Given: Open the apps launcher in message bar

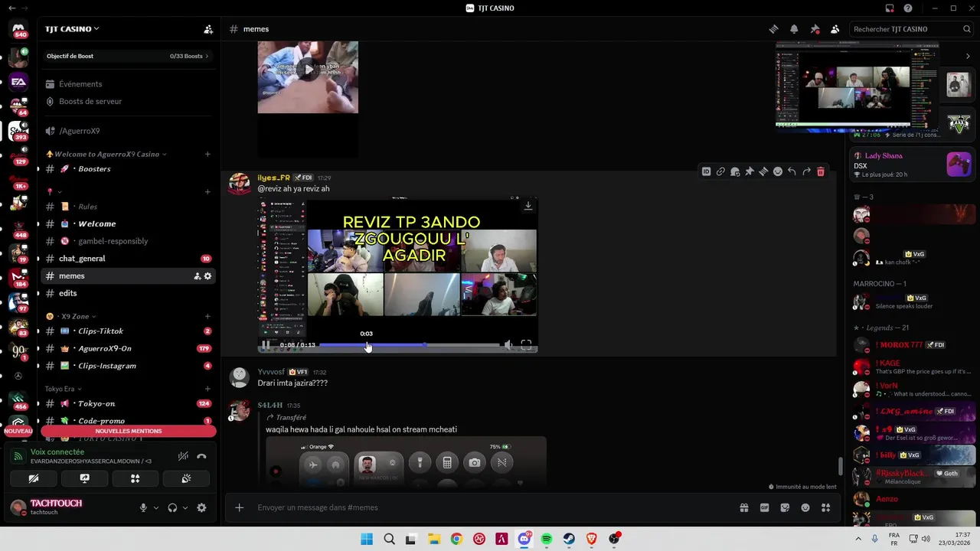Looking at the screenshot, I should pos(826,507).
